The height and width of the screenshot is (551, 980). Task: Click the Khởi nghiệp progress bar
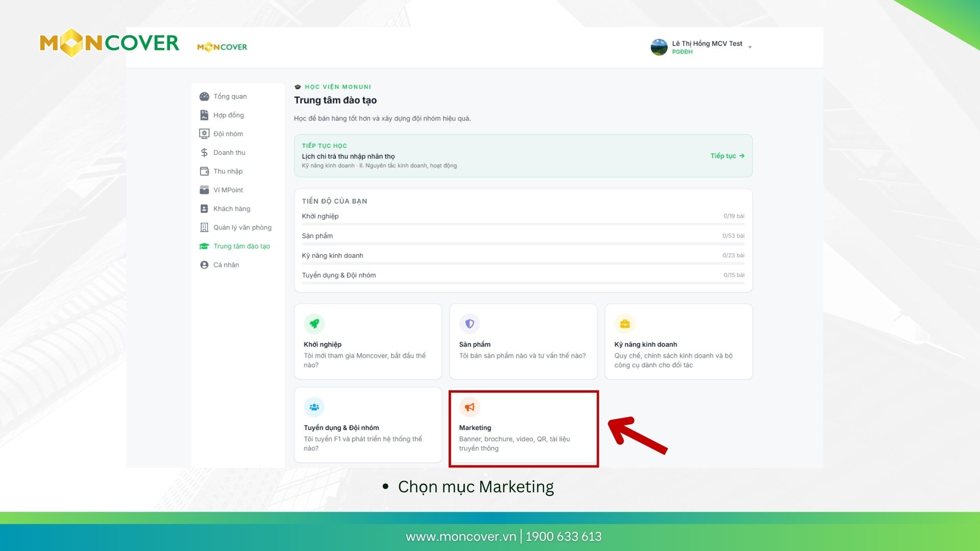point(523,224)
